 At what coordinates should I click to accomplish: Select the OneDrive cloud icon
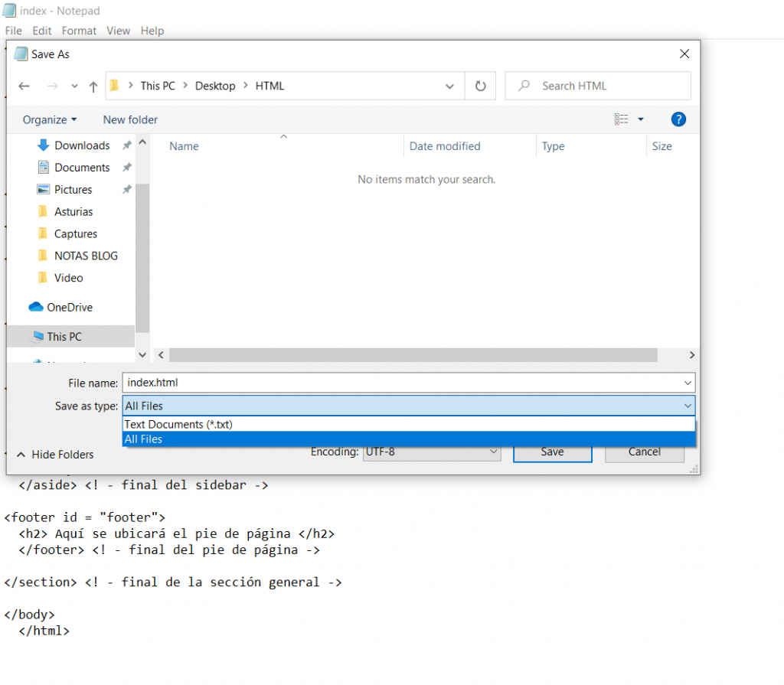click(x=36, y=307)
